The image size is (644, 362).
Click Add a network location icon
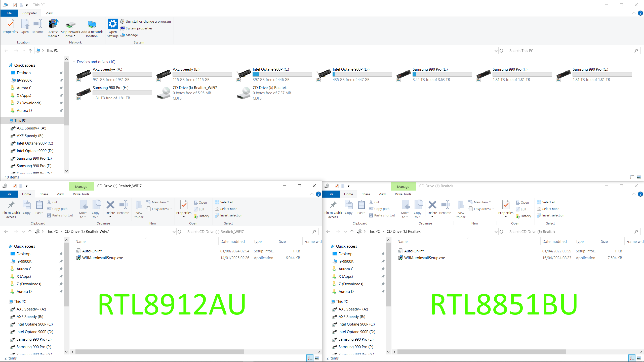pos(92,28)
